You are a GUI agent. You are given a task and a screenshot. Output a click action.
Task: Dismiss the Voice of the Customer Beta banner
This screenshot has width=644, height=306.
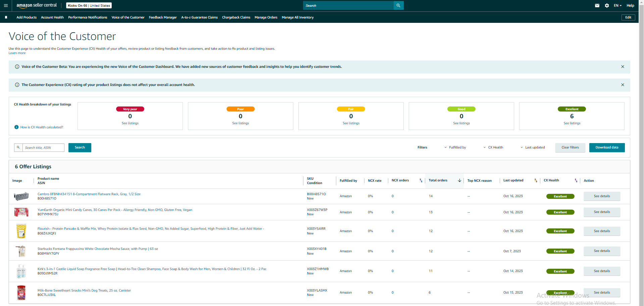(x=623, y=67)
